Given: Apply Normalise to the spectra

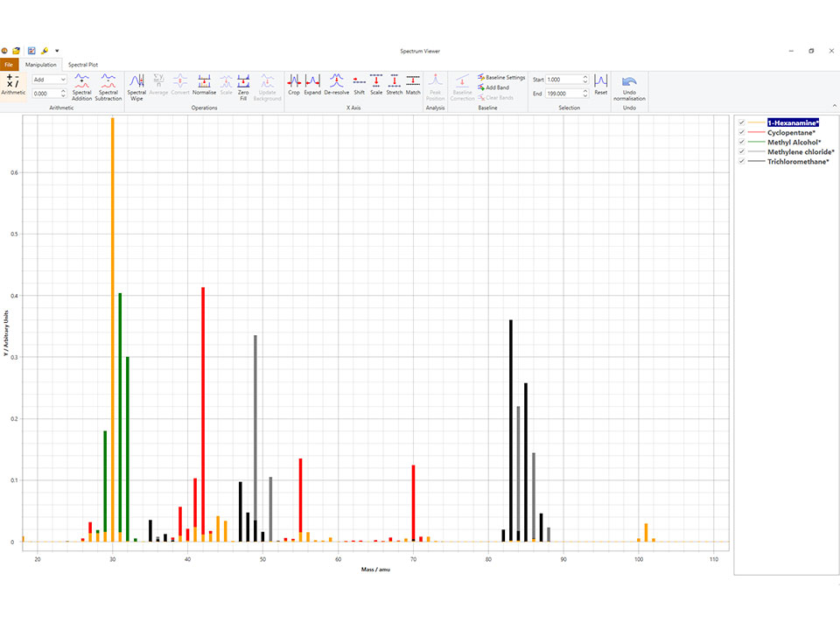Looking at the screenshot, I should pyautogui.click(x=204, y=85).
